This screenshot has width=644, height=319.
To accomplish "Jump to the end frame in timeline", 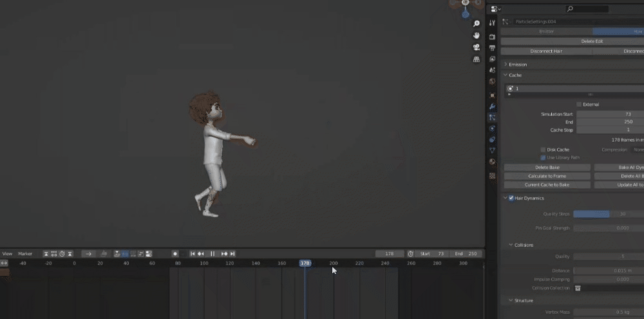I will tap(232, 254).
